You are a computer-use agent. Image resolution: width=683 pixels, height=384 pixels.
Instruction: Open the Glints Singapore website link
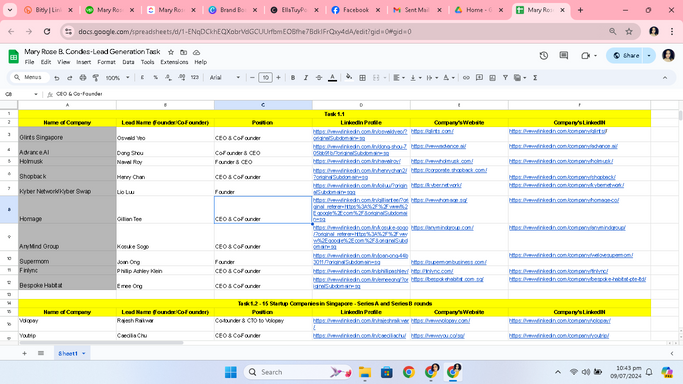pos(432,131)
